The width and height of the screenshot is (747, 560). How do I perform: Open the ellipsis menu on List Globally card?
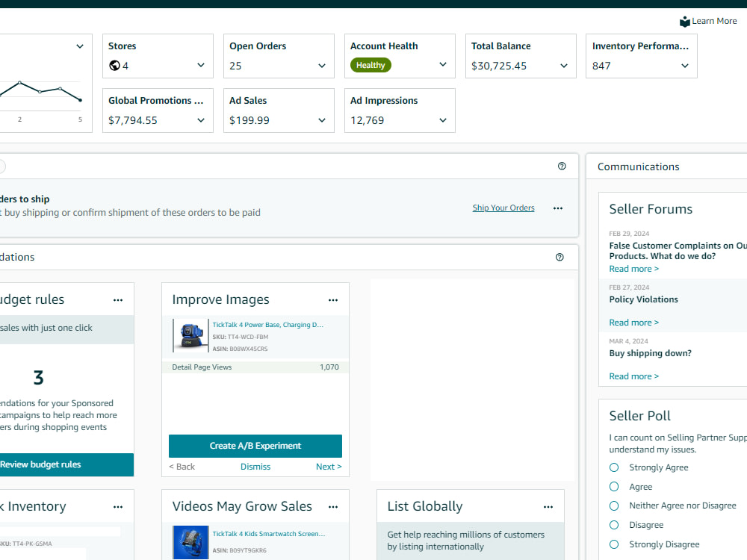[x=548, y=506]
